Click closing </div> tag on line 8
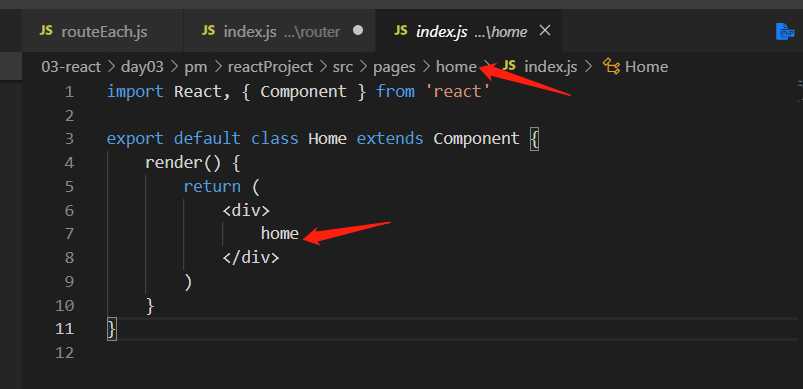Screen dimensions: 803x389 251,257
